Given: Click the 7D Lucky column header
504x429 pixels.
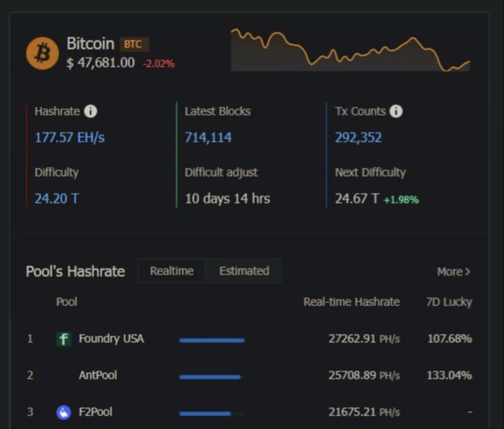Looking at the screenshot, I should tap(449, 302).
